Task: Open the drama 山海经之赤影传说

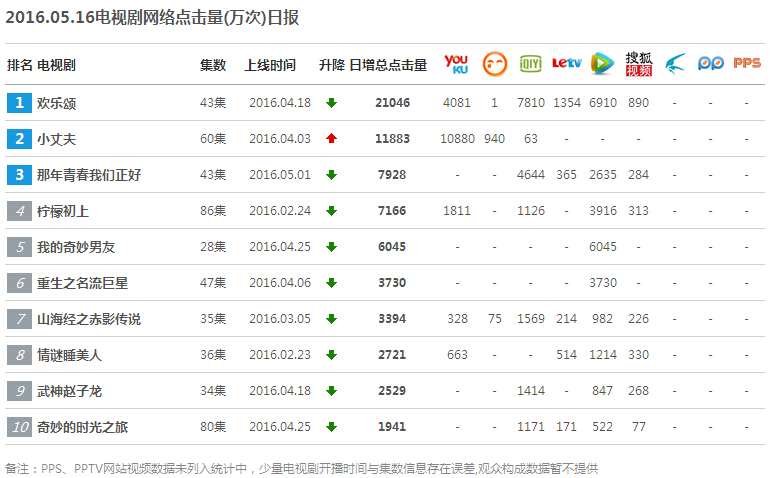Action: pyautogui.click(x=89, y=319)
